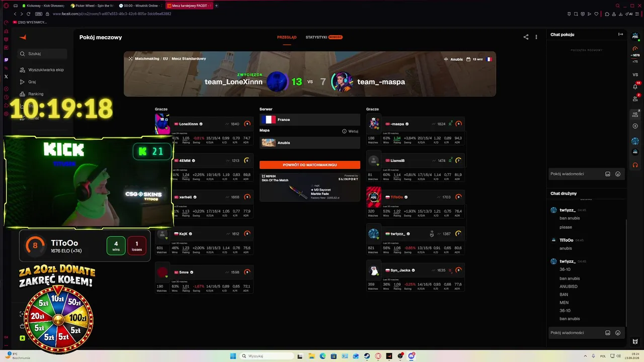Open LoneXinnn's player profile

(188, 124)
